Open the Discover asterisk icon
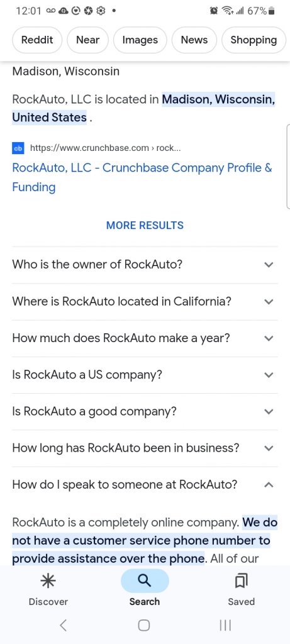Screen dimensions: 290x644 pyautogui.click(x=48, y=580)
